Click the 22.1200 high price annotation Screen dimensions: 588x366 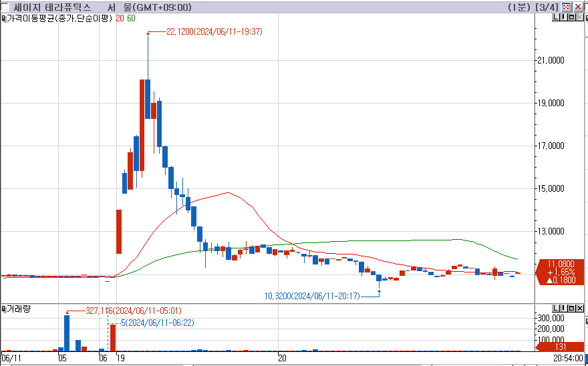click(214, 31)
